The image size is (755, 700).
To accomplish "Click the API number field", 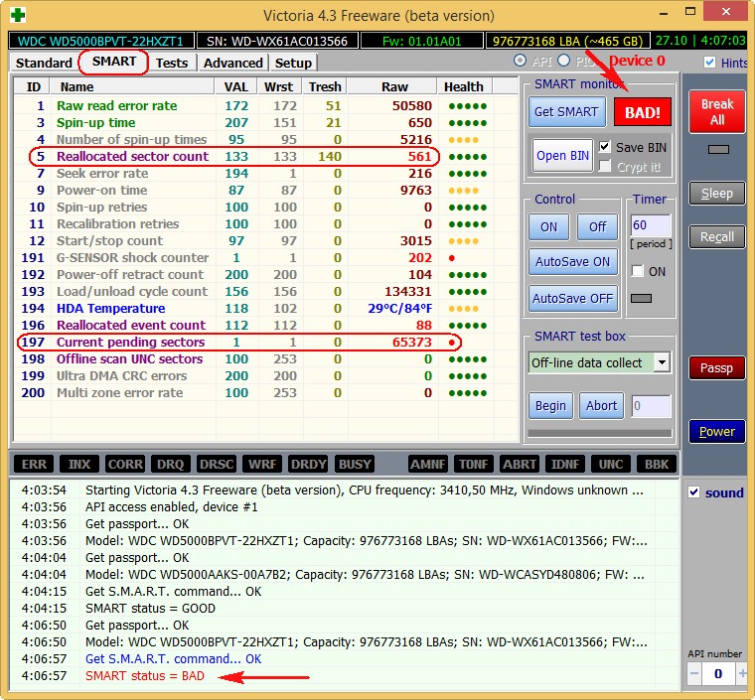I will coord(718,673).
